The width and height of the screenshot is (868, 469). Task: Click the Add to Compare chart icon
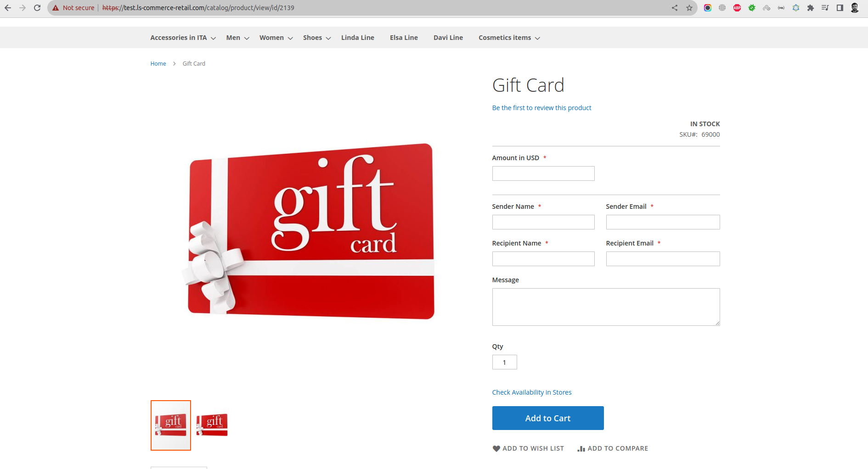(581, 449)
